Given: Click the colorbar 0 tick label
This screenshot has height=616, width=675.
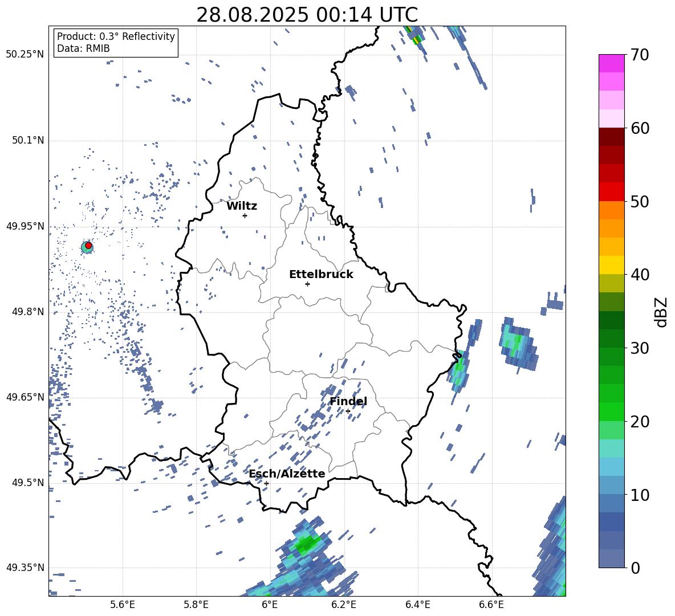Looking at the screenshot, I should [x=636, y=568].
